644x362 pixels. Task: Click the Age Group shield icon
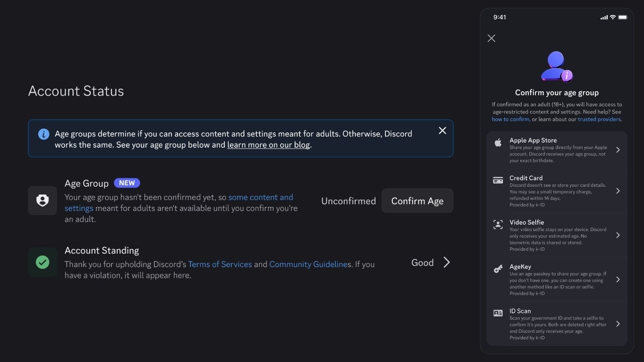(42, 200)
